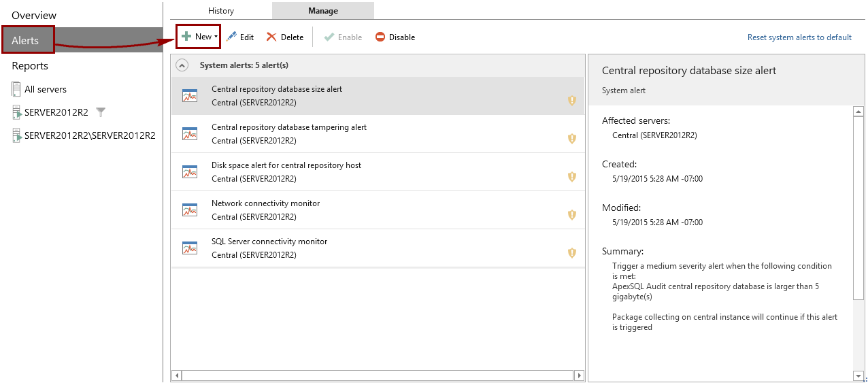
Task: Click the Disable red circle icon
Action: point(380,37)
